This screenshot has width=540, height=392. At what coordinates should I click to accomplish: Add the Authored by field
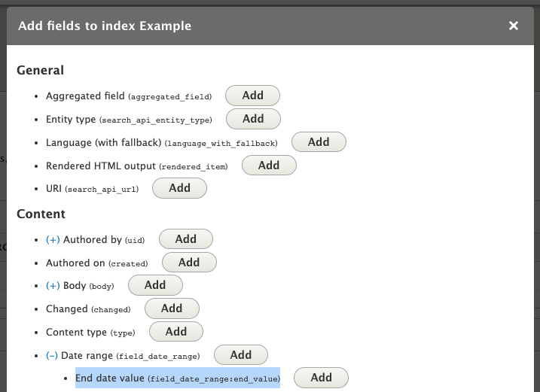coord(186,239)
